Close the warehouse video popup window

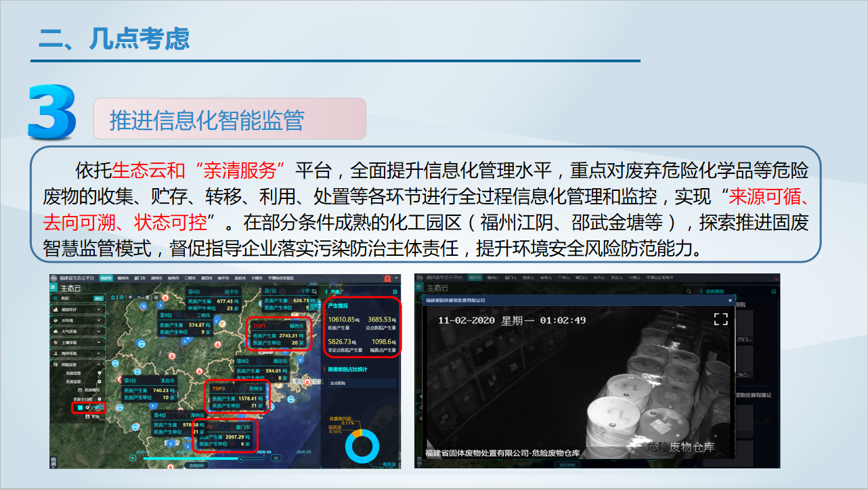(x=730, y=300)
